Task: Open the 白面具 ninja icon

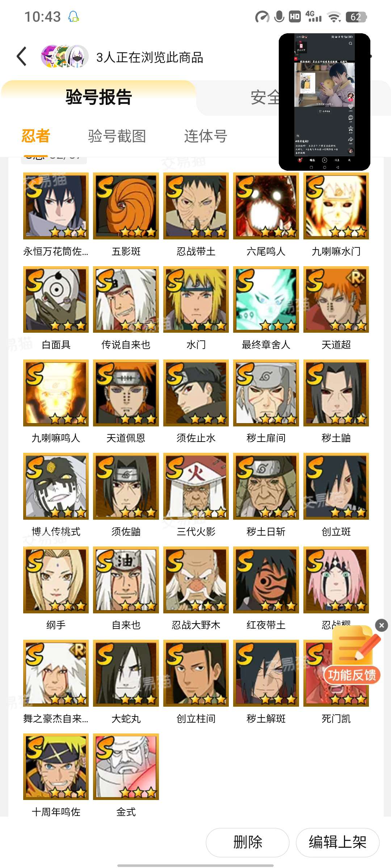Action: [x=56, y=299]
